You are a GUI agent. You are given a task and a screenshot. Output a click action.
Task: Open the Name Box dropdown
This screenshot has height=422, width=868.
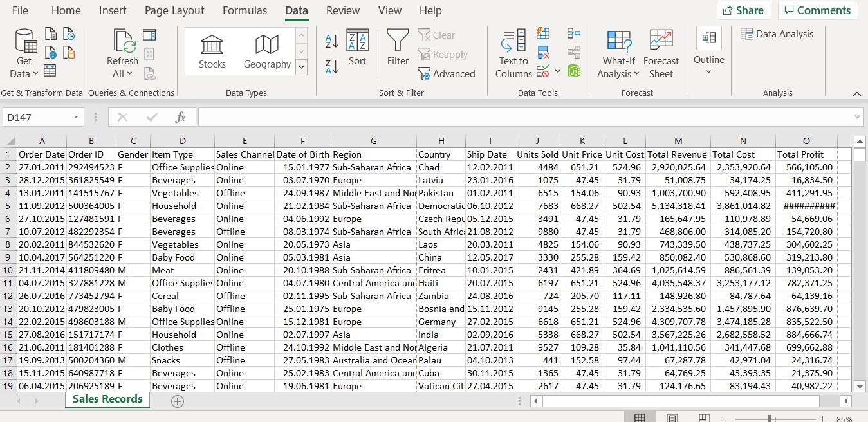75,117
